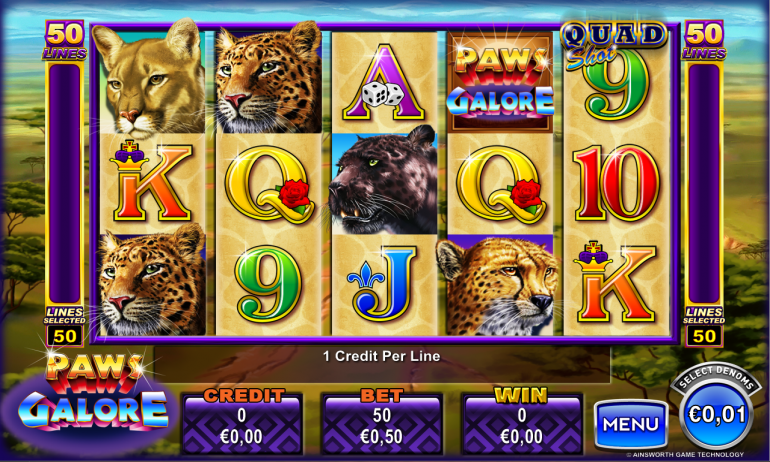
Task: Click the green 9 under Quad Shot
Action: [616, 87]
